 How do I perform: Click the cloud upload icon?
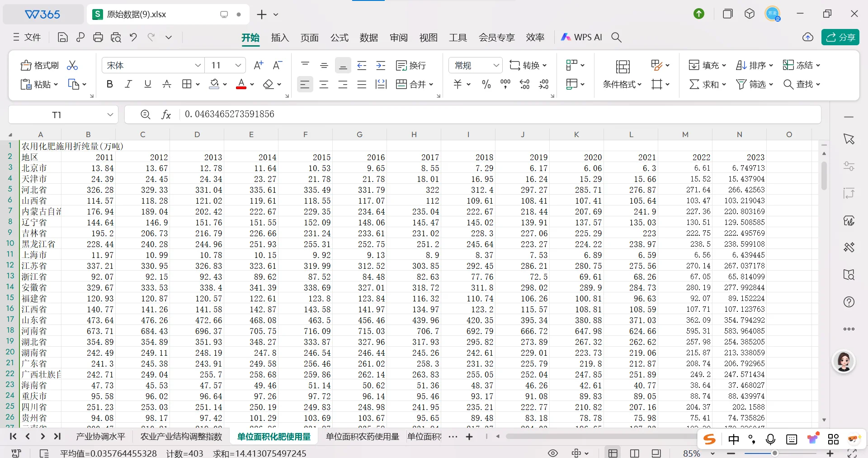[x=808, y=38]
